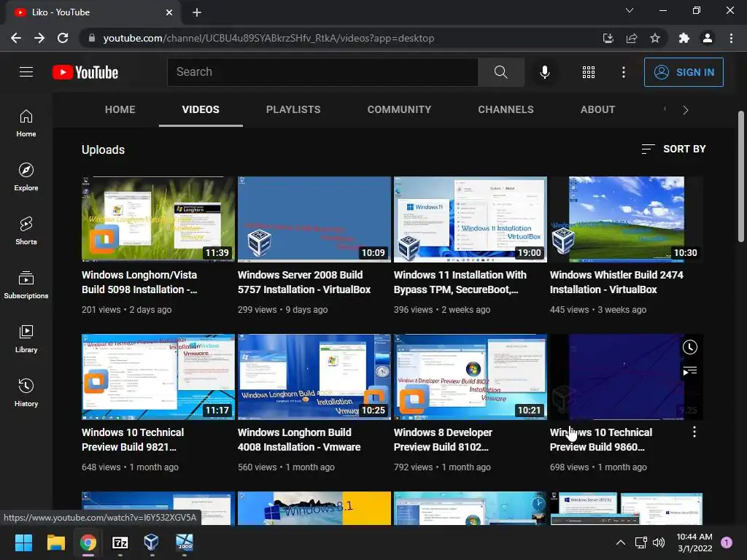Click the Sign In button
The width and height of the screenshot is (747, 560).
[684, 72]
